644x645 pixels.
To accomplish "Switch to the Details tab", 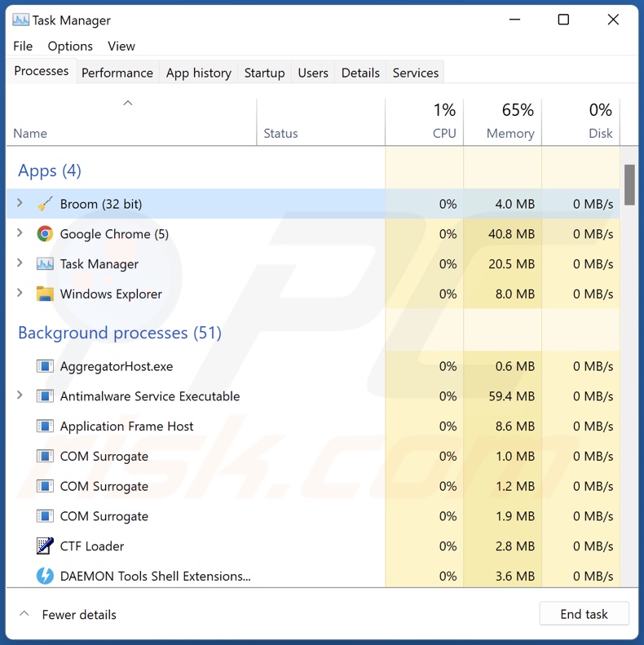I will [x=360, y=73].
